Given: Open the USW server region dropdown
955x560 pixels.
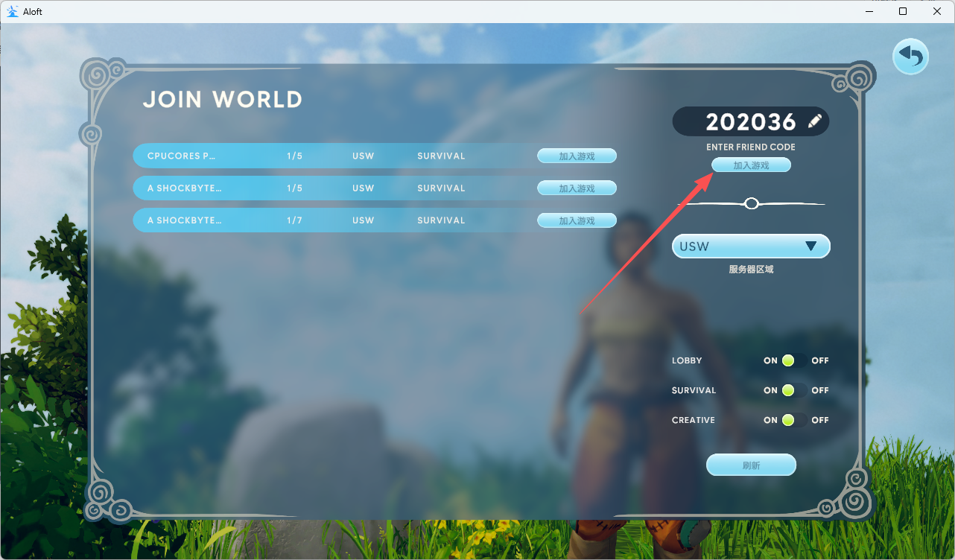Looking at the screenshot, I should click(x=751, y=246).
